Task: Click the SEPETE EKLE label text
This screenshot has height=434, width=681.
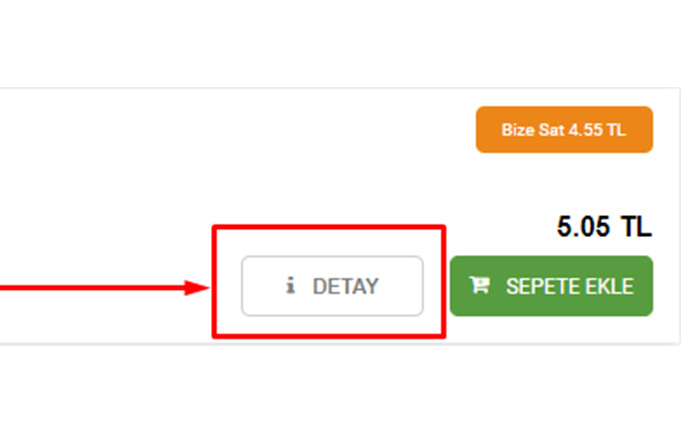Action: pos(570,286)
